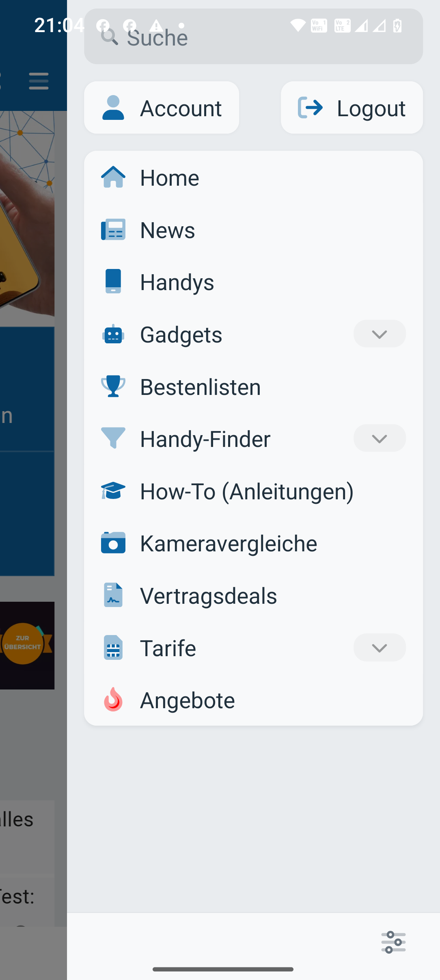Tap the How-To graduation cap icon

pos(113,491)
